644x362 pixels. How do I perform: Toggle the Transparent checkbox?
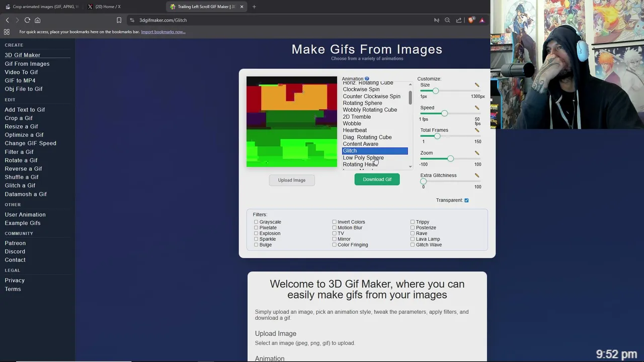coord(466,200)
